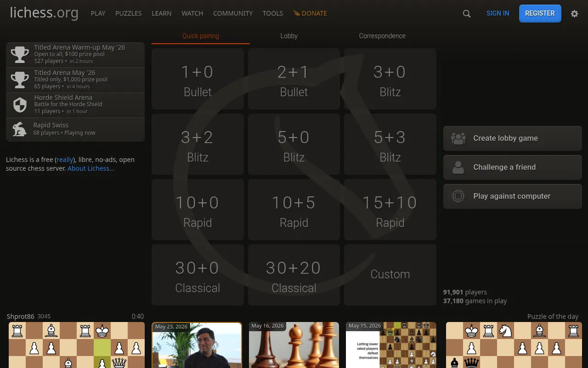Click trophy icon of Titled Arena May '26
Viewport: 588px width, 368px height.
click(20, 80)
